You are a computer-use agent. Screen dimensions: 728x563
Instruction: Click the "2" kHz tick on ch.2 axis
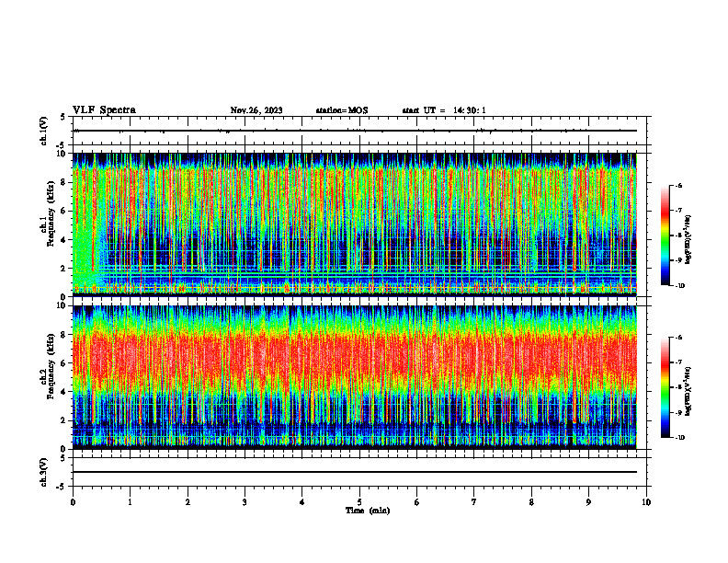[x=64, y=420]
